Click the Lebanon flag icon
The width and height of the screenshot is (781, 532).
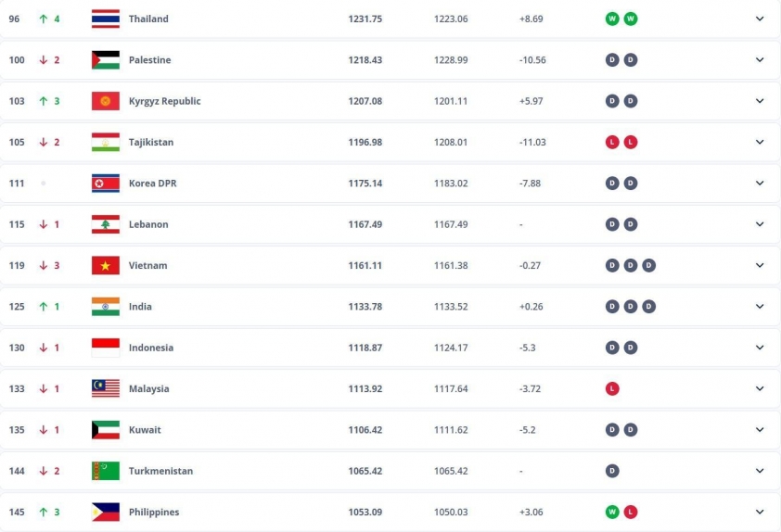point(106,224)
